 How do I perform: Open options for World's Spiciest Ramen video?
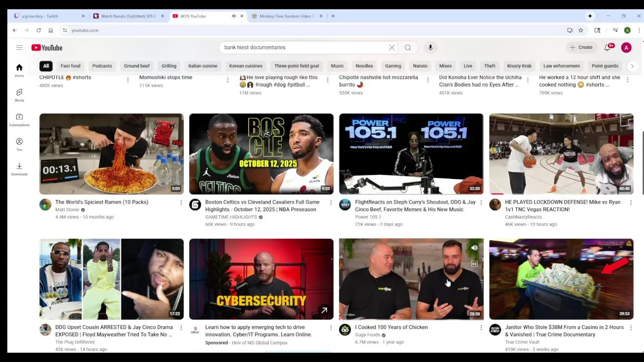click(181, 203)
